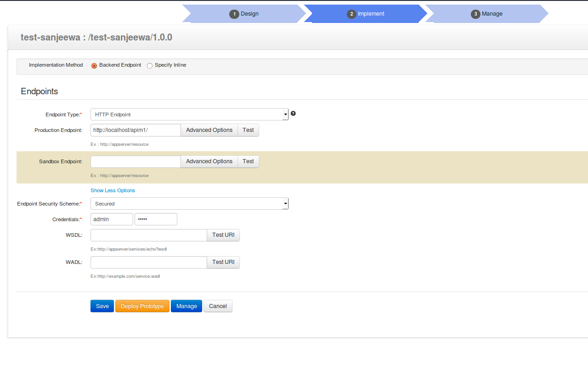Viewport: 588px width, 372px height.
Task: Click the admin username credentials field
Action: point(112,219)
